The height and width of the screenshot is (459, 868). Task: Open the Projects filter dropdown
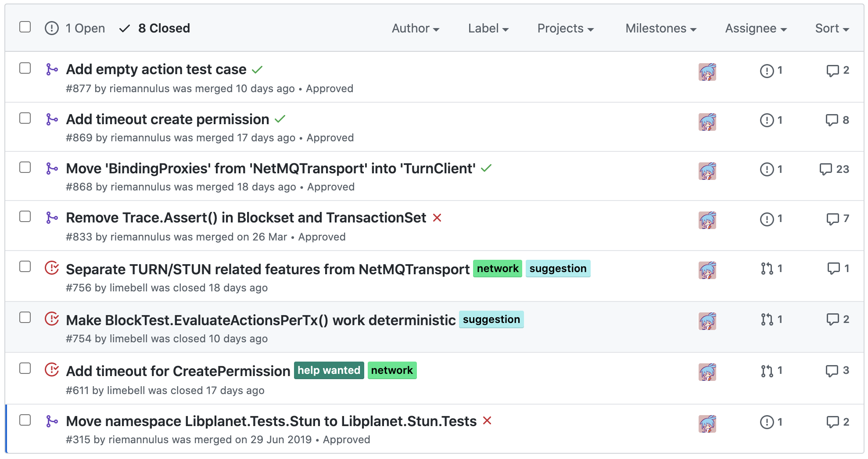tap(566, 29)
